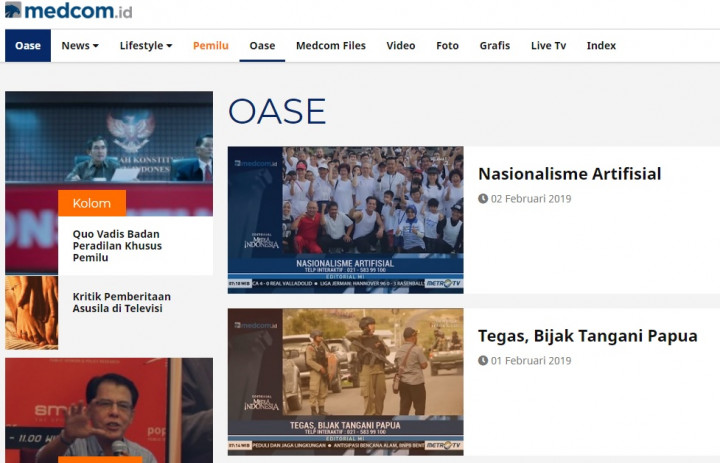This screenshot has height=463, width=720.
Task: Open Nasionalisme Artifisial article headline
Action: coord(569,174)
